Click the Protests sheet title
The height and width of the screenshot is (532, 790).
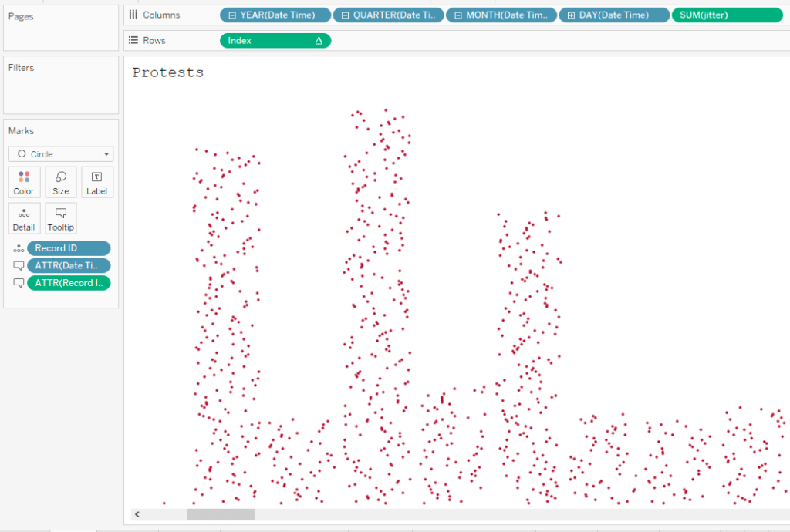(168, 73)
